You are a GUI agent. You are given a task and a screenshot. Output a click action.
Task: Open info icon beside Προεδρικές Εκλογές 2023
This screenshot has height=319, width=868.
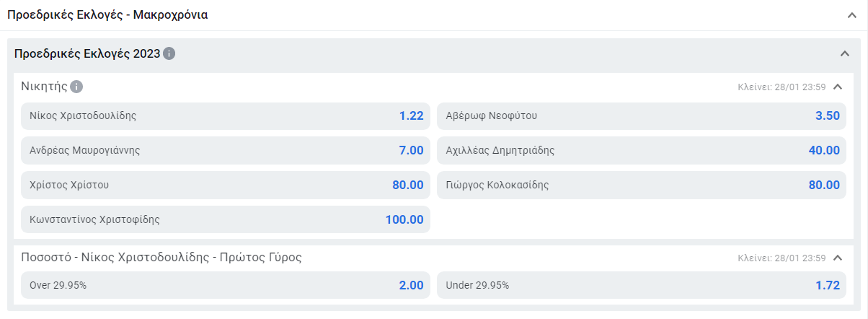[x=169, y=53]
